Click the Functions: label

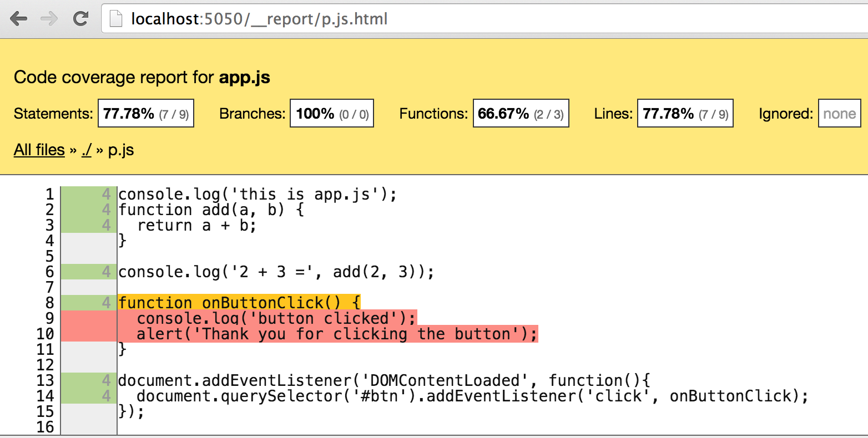[433, 114]
